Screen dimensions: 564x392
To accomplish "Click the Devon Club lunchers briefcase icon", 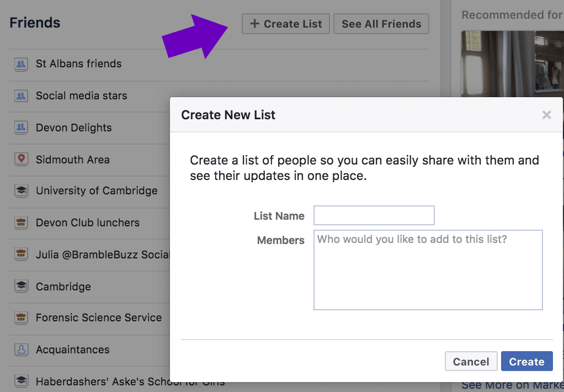I will point(21,223).
